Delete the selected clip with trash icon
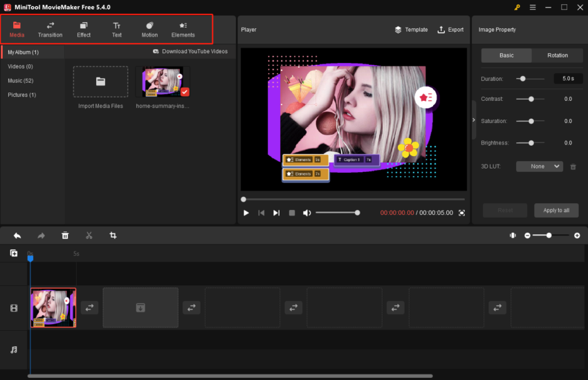588x380 pixels. pos(65,236)
